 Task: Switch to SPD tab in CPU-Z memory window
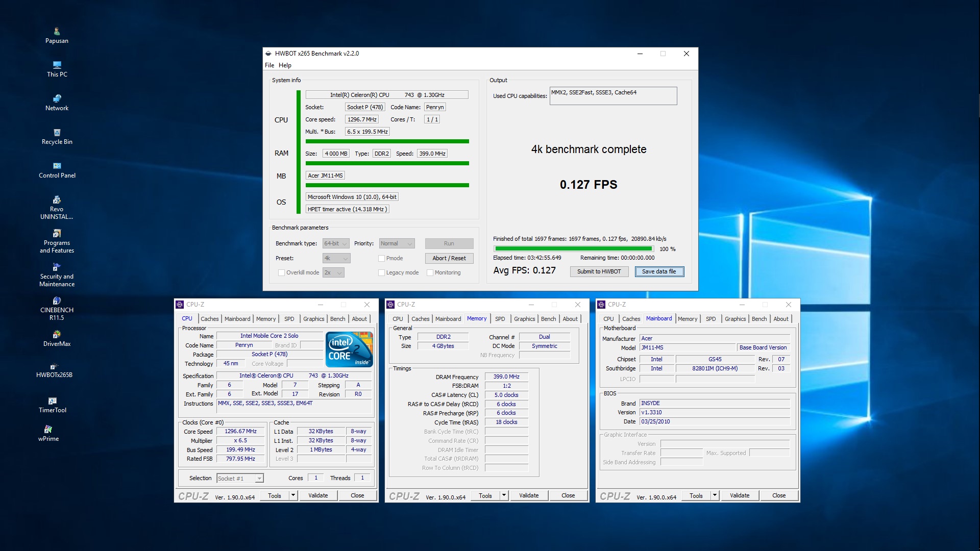click(500, 319)
